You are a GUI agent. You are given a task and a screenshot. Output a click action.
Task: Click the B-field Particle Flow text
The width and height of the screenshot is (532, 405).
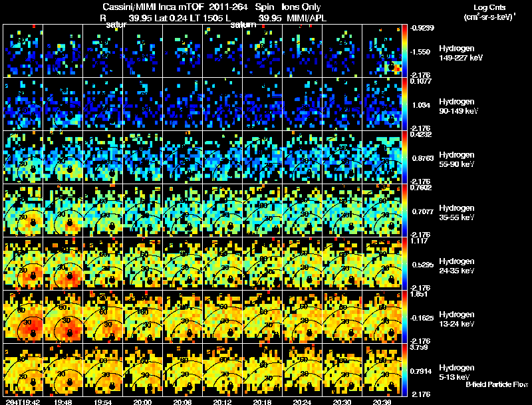click(496, 384)
